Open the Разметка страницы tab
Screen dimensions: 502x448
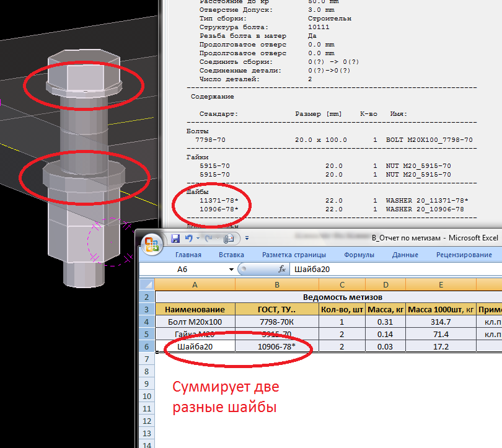(294, 255)
